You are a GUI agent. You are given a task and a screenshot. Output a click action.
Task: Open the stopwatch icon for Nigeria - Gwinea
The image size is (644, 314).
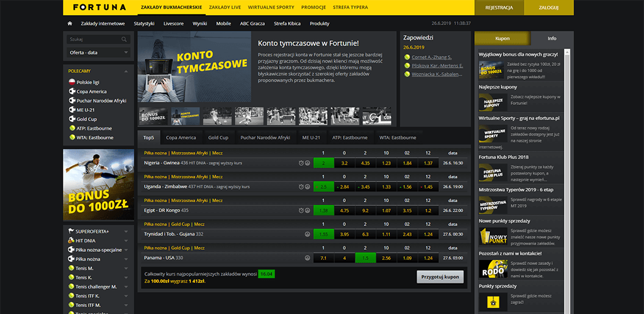[301, 163]
